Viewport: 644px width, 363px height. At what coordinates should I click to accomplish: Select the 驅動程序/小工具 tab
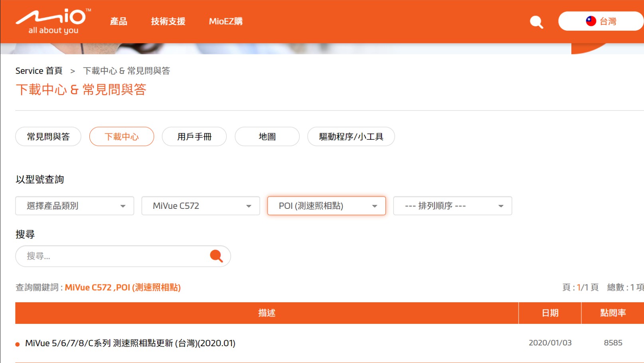click(351, 137)
